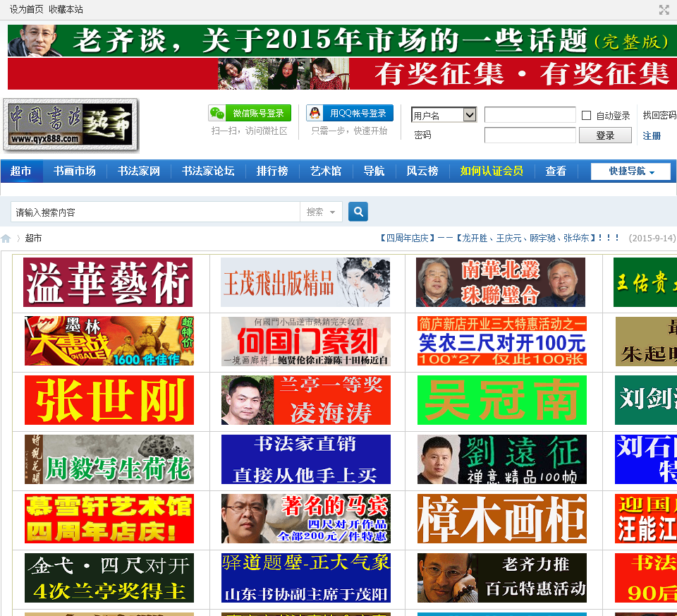Click 设为首页 at the top
Screen dimensions: 677x616
tap(26, 9)
